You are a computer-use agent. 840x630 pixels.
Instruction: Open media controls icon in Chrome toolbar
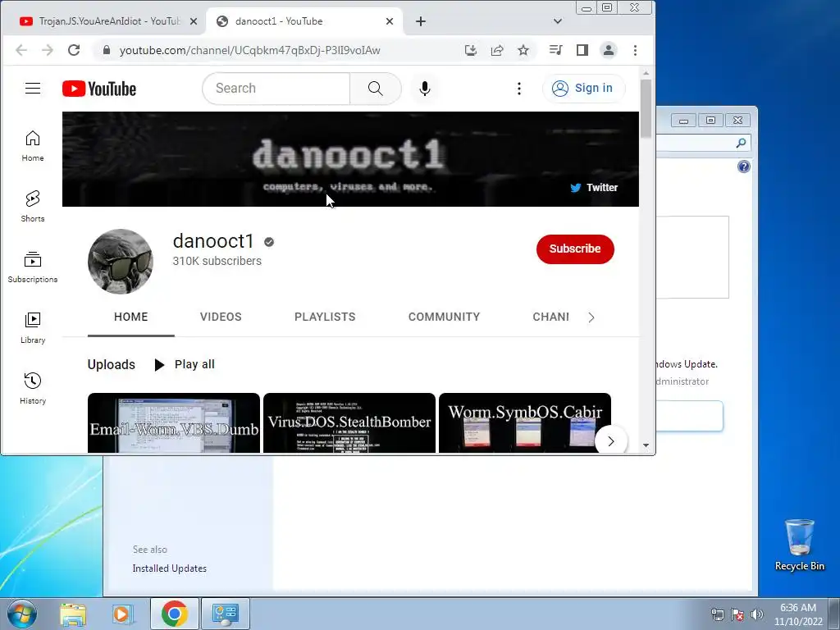click(555, 50)
